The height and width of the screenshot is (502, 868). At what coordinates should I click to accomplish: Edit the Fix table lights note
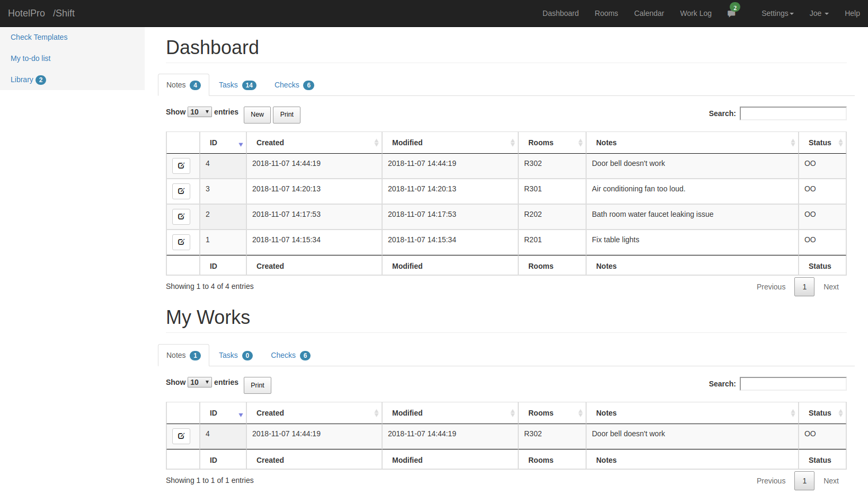point(181,242)
